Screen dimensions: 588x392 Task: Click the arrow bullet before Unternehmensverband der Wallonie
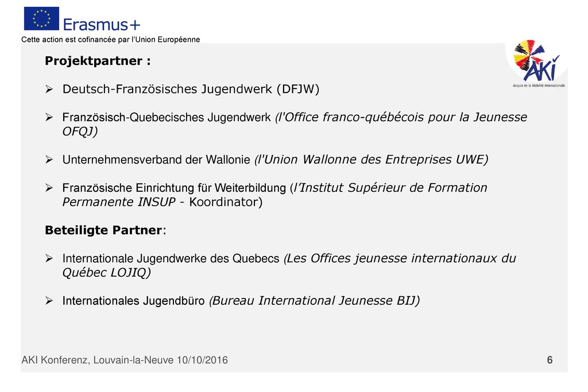point(49,160)
